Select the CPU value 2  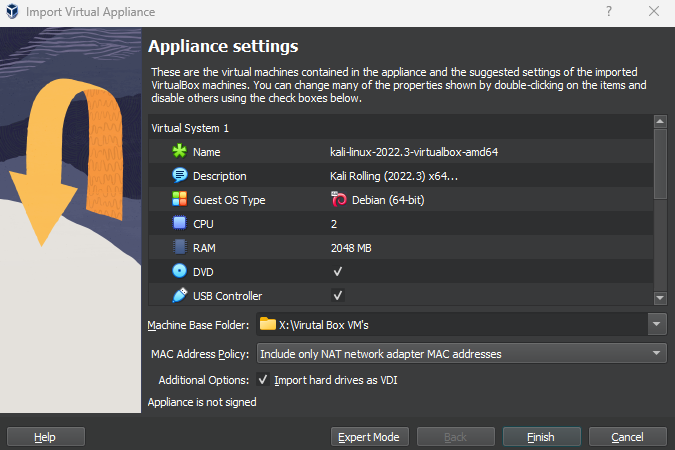tap(334, 224)
